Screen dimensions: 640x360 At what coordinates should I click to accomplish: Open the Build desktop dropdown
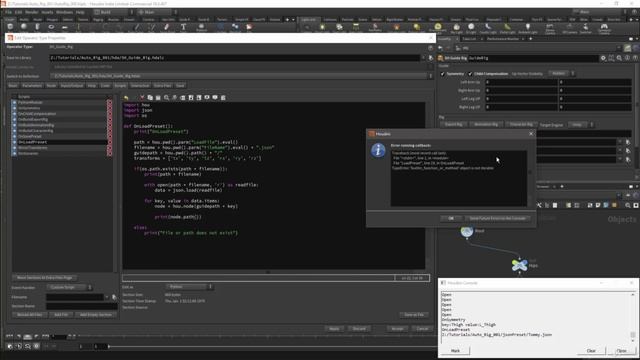(113, 12)
